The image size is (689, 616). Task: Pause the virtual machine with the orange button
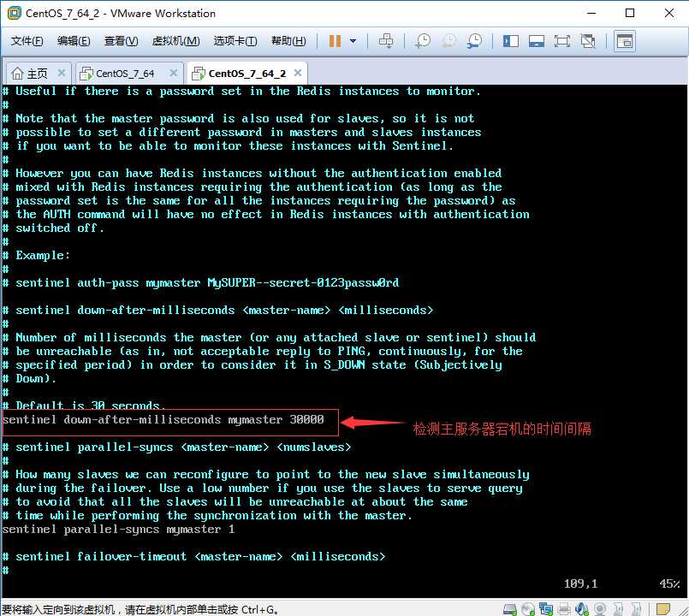coord(335,41)
